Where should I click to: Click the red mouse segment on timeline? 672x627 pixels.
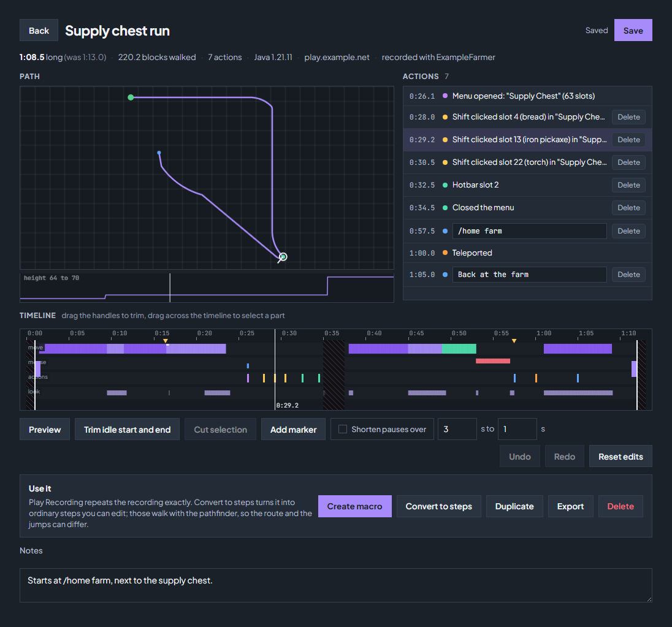(x=493, y=361)
